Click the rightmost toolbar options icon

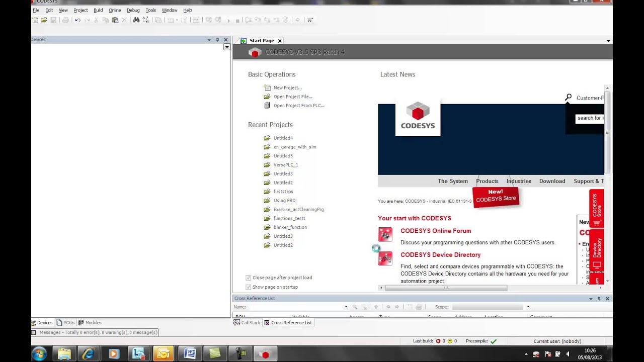(x=310, y=20)
